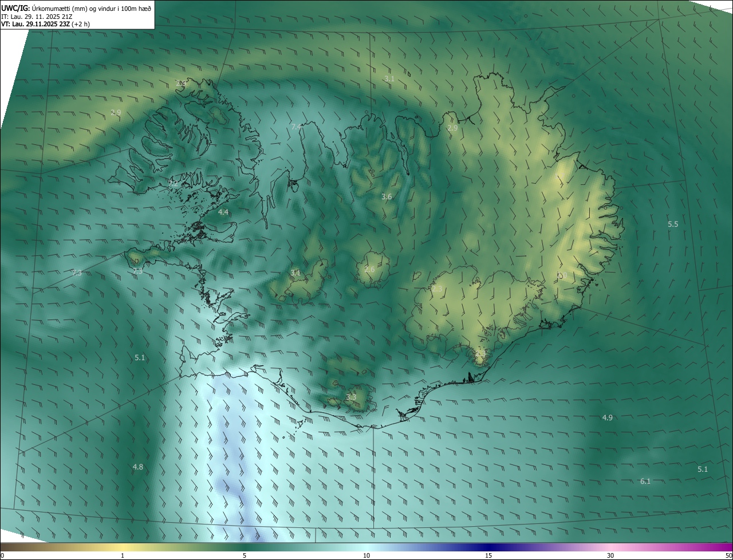Click the tick label 15 on the colour scale

tap(488, 556)
